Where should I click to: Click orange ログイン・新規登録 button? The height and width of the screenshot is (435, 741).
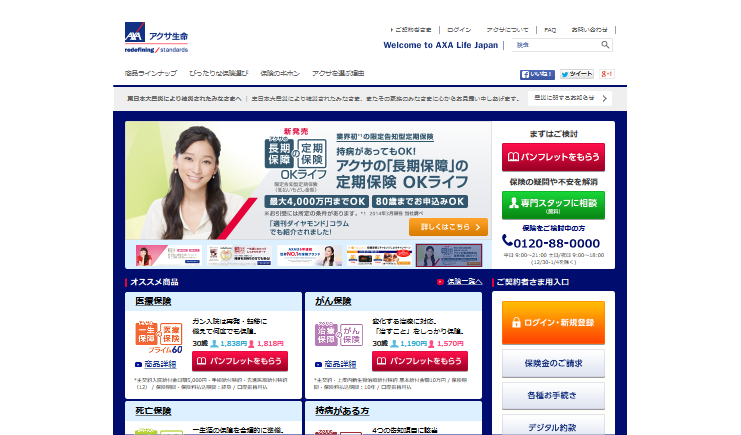553,322
